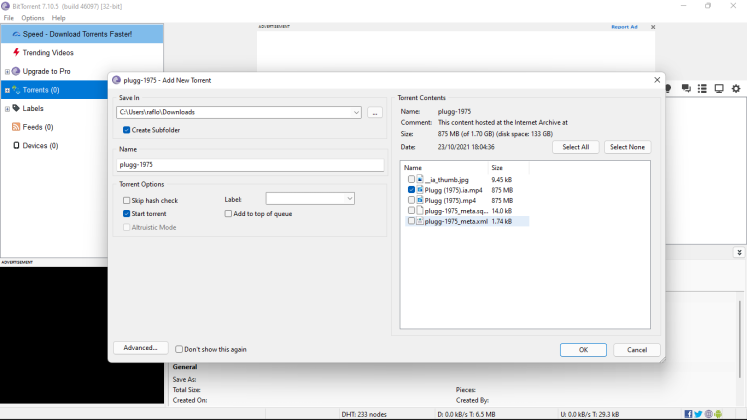Close the top advertisement banner
Image resolution: width=747 pixels, height=420 pixels.
point(653,27)
